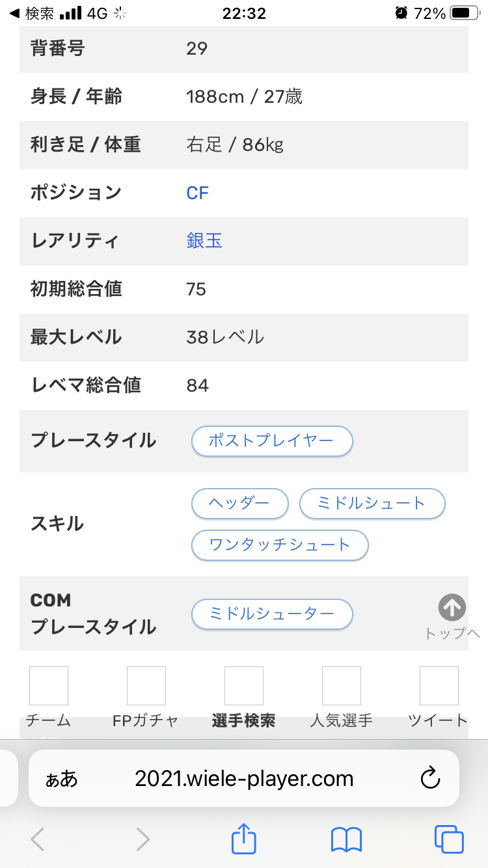
Task: Open the 銀玉 rarity link
Action: tap(204, 241)
